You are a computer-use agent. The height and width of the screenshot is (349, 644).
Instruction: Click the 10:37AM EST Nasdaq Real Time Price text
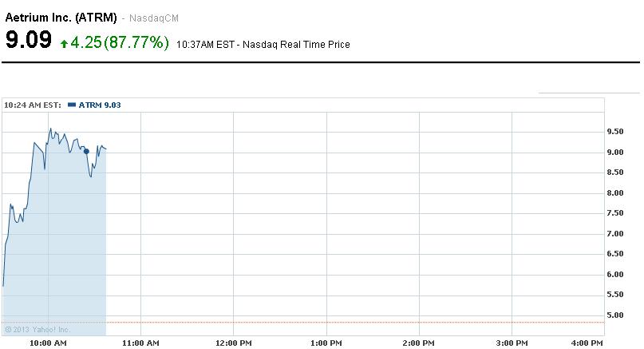(263, 45)
